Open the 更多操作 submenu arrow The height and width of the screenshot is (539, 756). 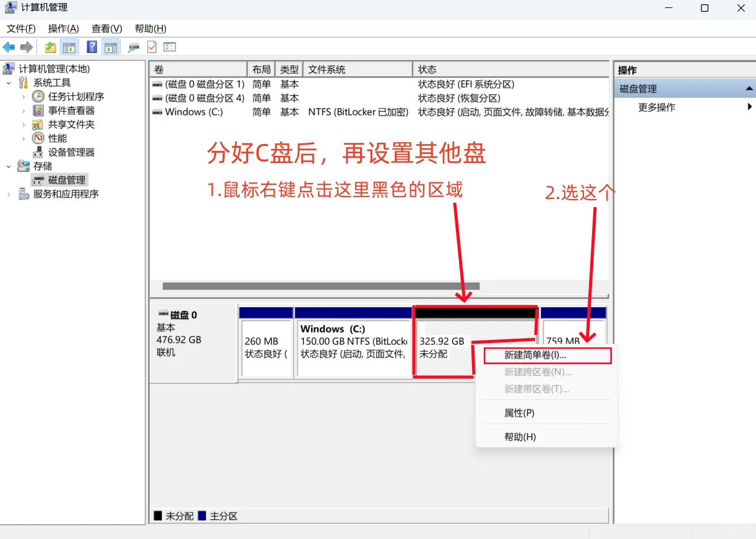click(750, 106)
